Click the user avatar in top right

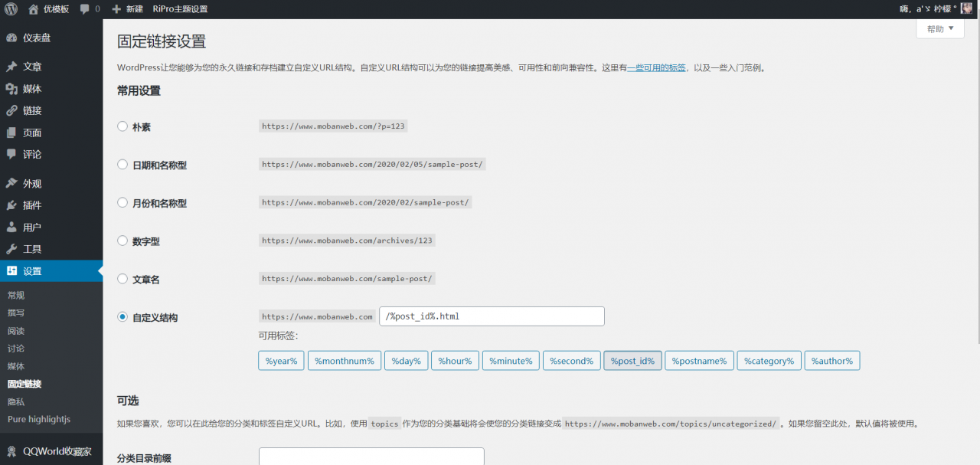[x=966, y=8]
